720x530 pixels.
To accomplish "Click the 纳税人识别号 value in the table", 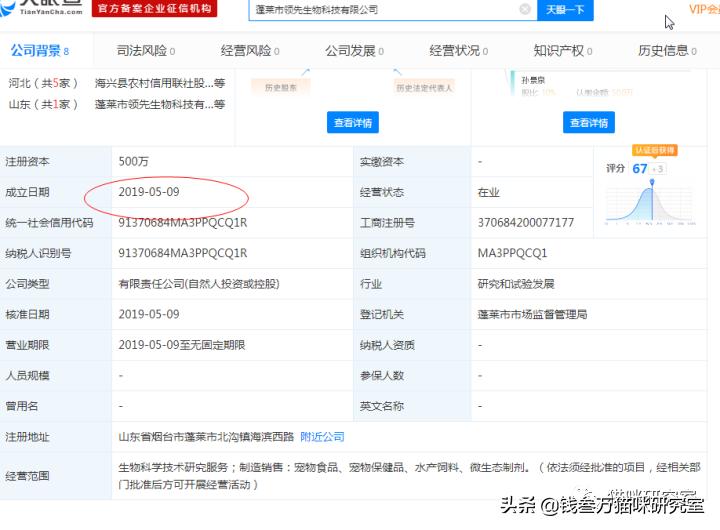I will click(x=183, y=253).
